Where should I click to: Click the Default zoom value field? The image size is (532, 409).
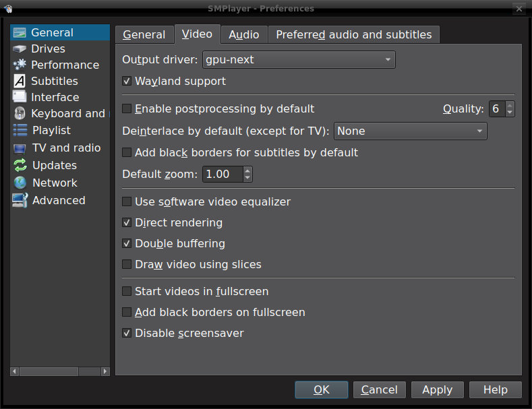(223, 174)
